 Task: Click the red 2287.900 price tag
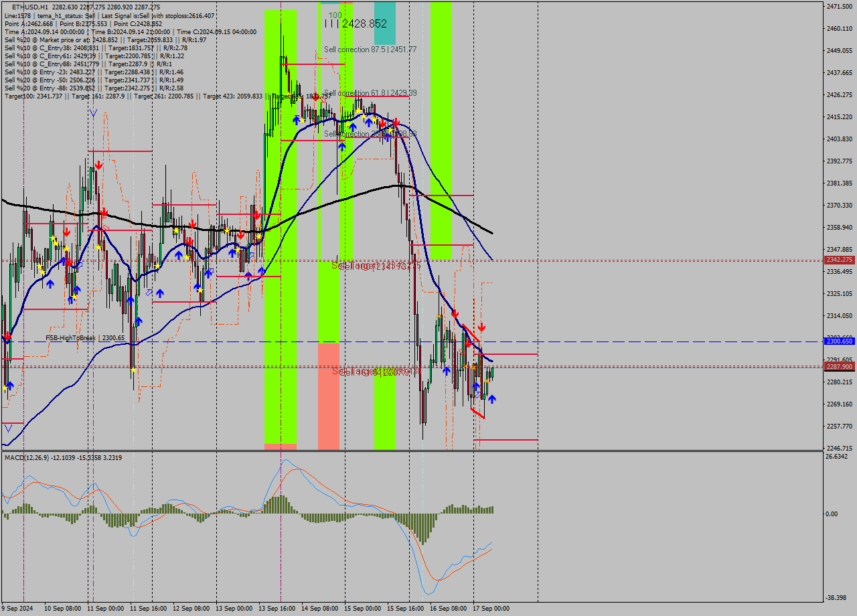839,366
